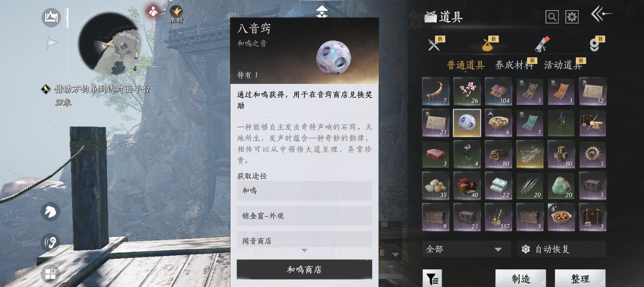This screenshot has width=644, height=287.
Task: Open inventory settings gear icon
Action: (572, 17)
